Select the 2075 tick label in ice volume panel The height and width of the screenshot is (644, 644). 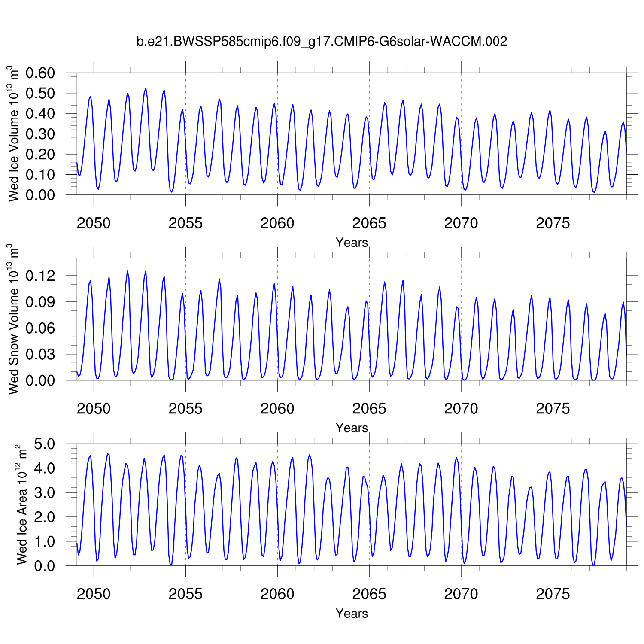click(553, 223)
